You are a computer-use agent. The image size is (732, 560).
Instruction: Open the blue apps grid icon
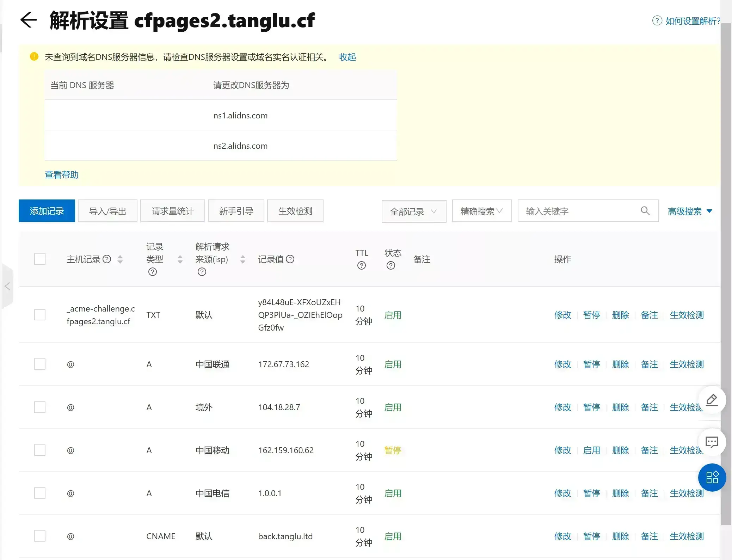[x=712, y=478]
